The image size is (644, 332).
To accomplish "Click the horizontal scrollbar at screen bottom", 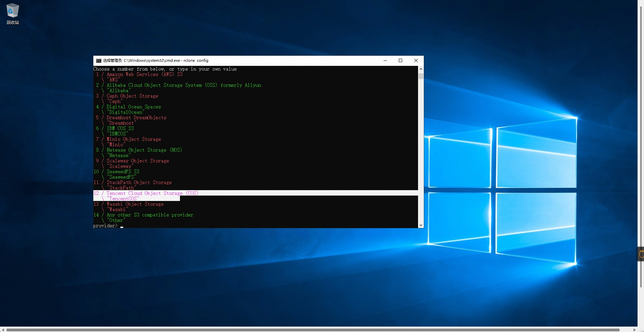I will click(x=313, y=330).
